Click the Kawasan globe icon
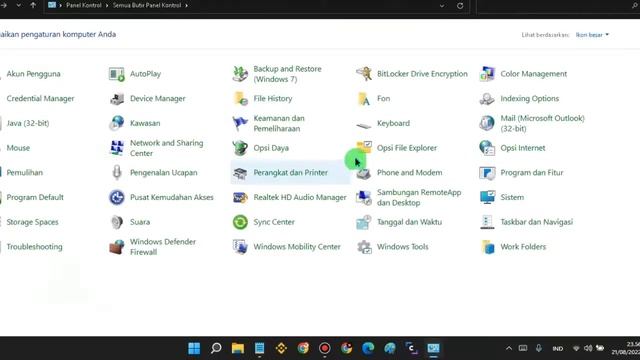This screenshot has width=640, height=360. click(117, 123)
